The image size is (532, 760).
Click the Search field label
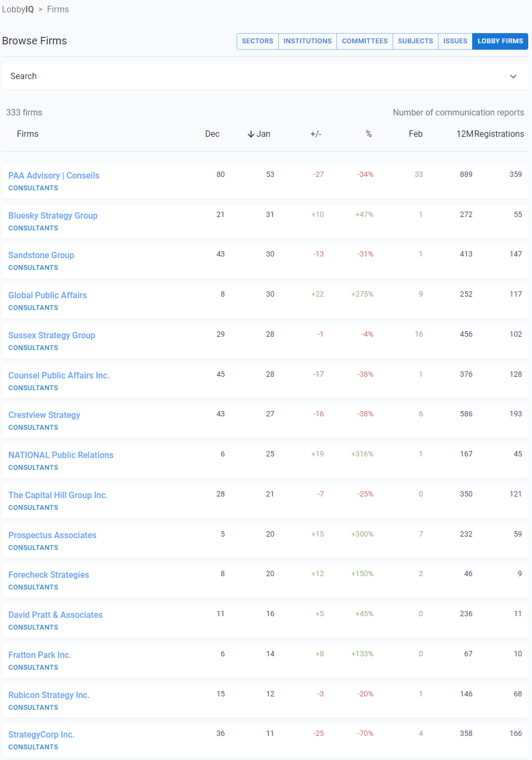coord(24,76)
